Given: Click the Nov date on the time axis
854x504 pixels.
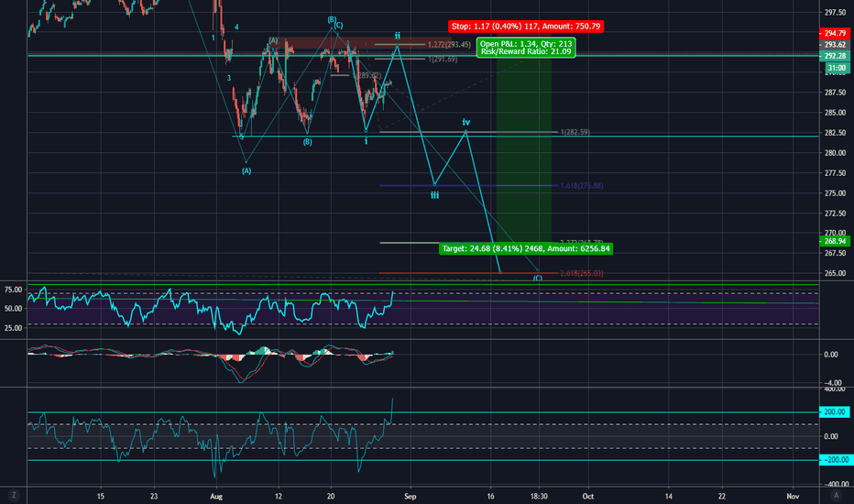Looking at the screenshot, I should 793,497.
